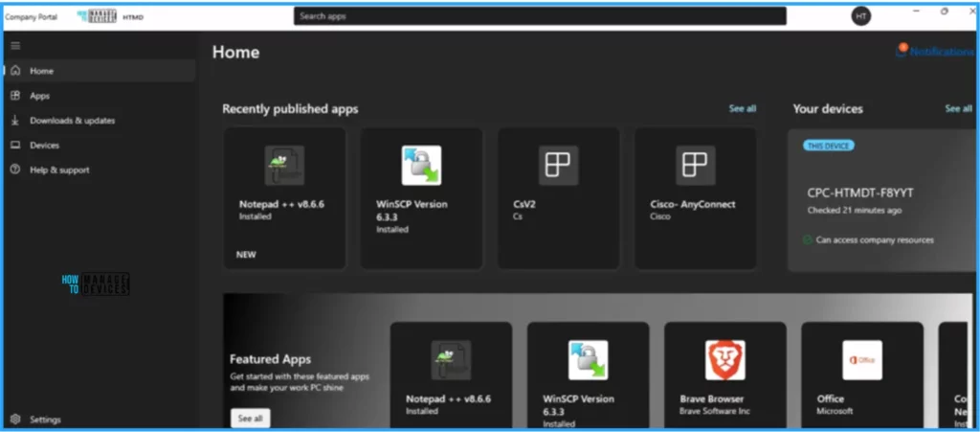Click the Settings gear icon
Image resolution: width=980 pixels, height=432 pixels.
pos(15,420)
